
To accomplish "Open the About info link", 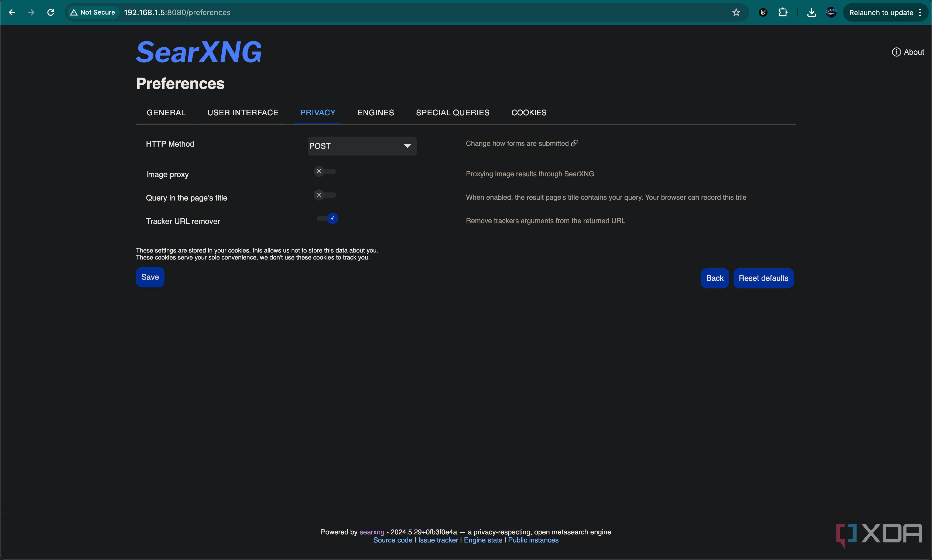I will 908,52.
